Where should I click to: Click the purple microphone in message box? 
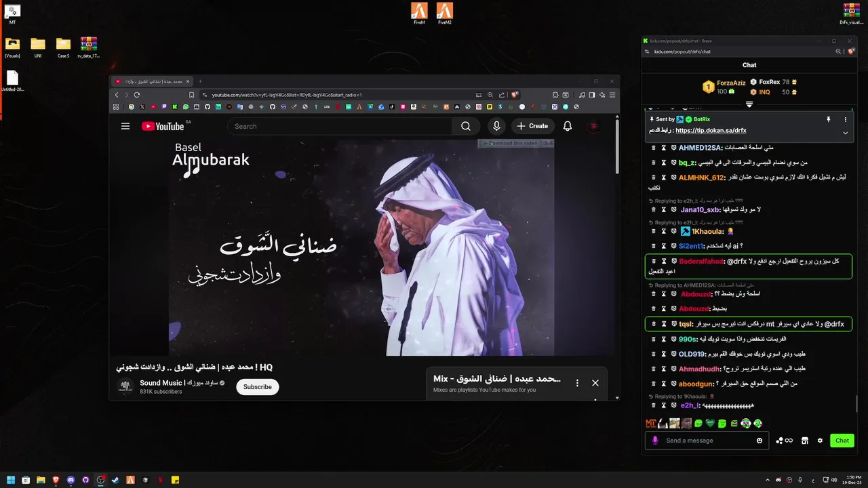tap(655, 441)
